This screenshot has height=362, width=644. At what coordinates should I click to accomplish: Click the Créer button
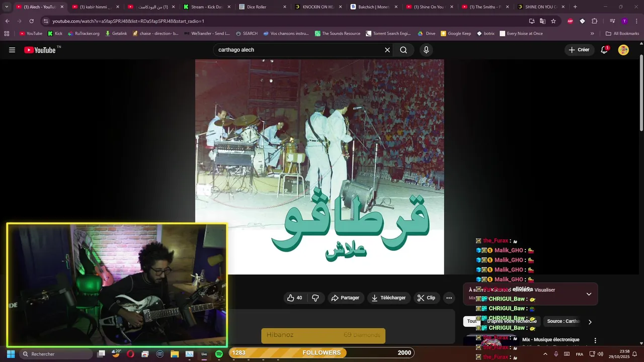click(579, 50)
